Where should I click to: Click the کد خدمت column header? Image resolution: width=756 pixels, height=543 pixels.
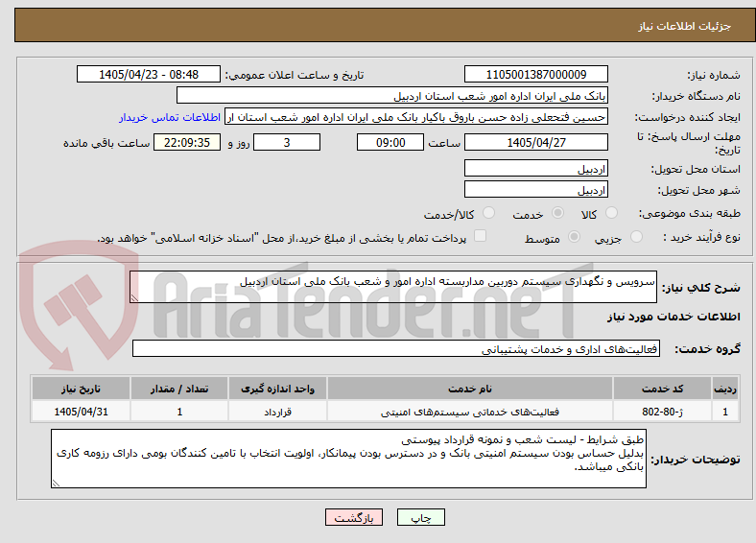click(x=663, y=389)
